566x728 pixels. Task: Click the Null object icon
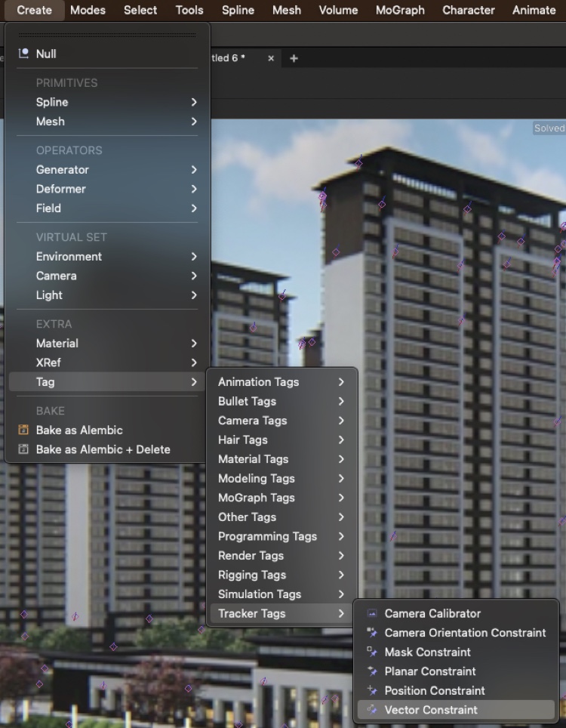[x=23, y=54]
